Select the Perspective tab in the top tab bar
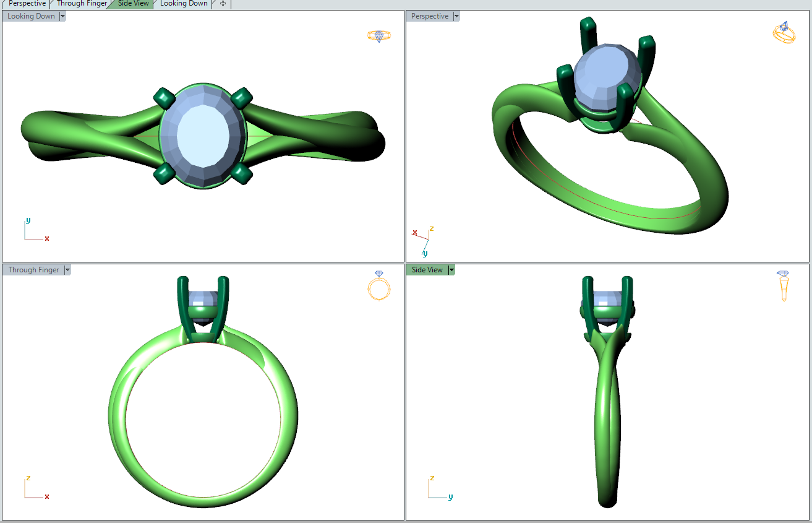Viewport: 812px width, 523px height. (x=27, y=4)
